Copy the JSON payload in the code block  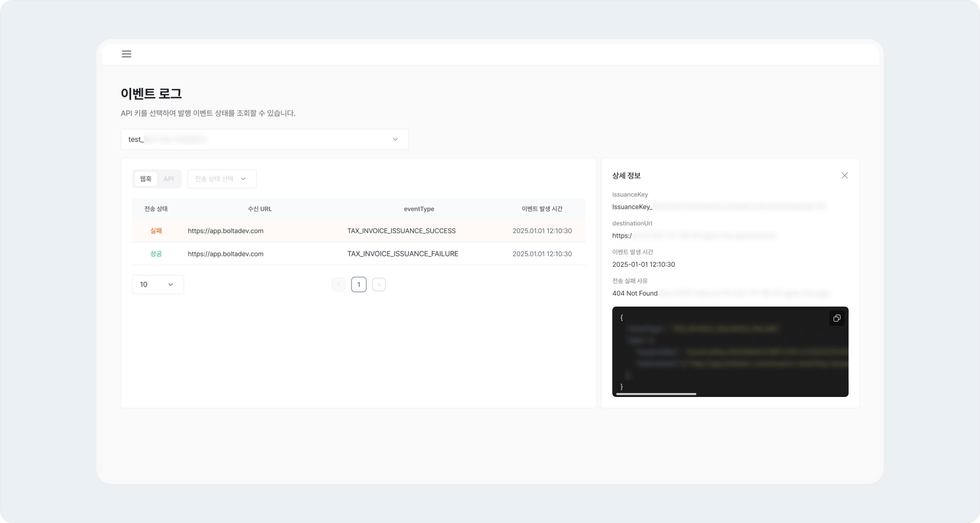click(837, 318)
